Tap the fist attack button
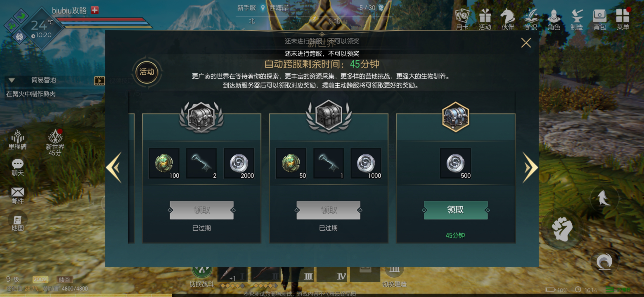 click(x=562, y=229)
